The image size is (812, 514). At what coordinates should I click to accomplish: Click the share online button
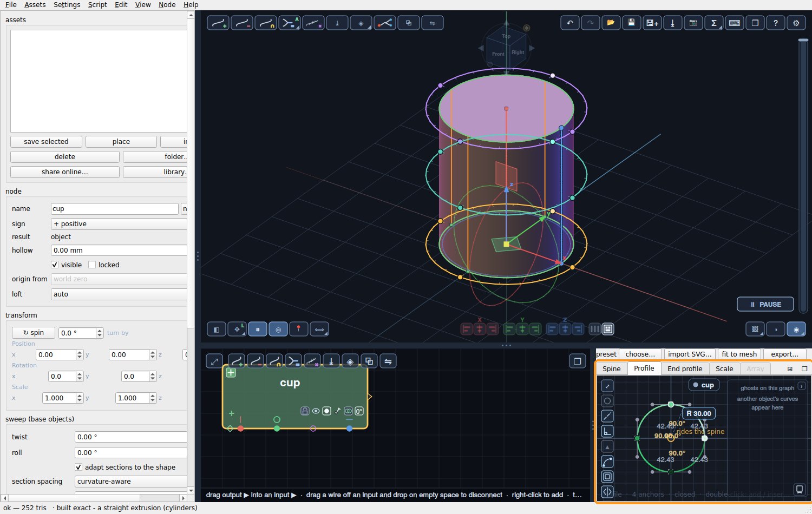[64, 172]
